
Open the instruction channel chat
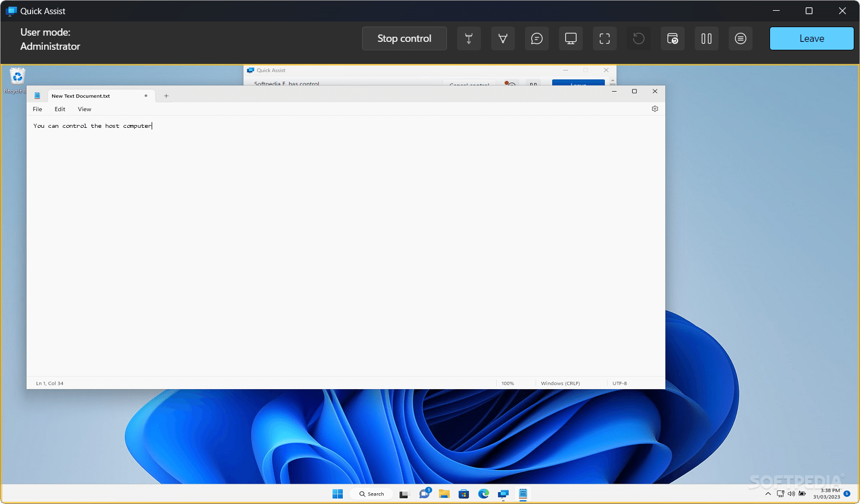point(537,38)
